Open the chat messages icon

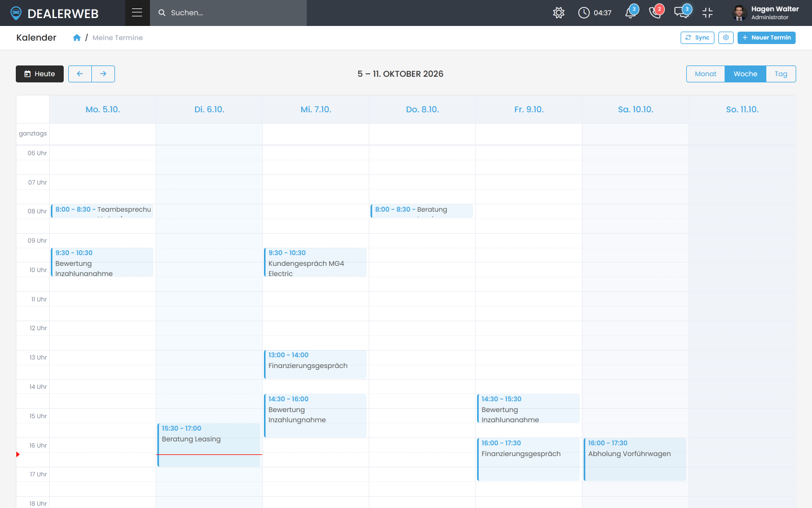[x=682, y=12]
